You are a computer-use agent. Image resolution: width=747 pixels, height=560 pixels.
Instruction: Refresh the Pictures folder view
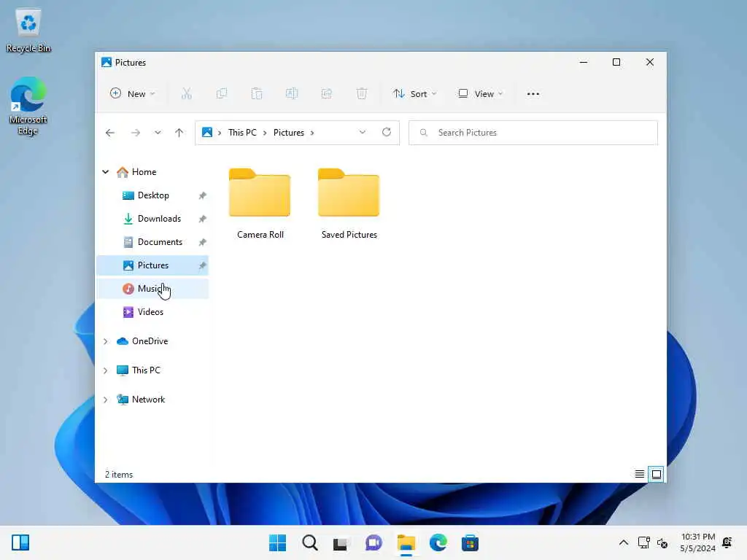387,133
